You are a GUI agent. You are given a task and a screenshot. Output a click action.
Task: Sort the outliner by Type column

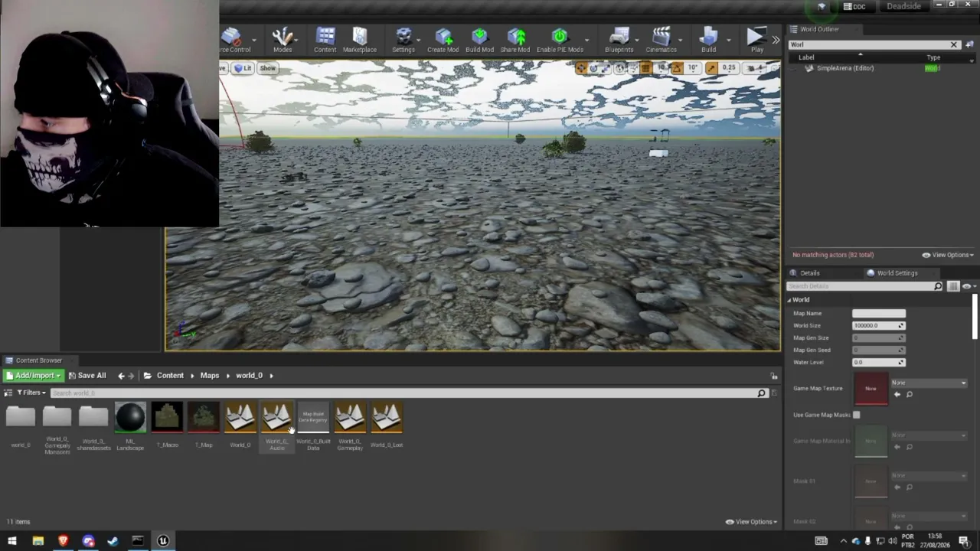click(933, 57)
